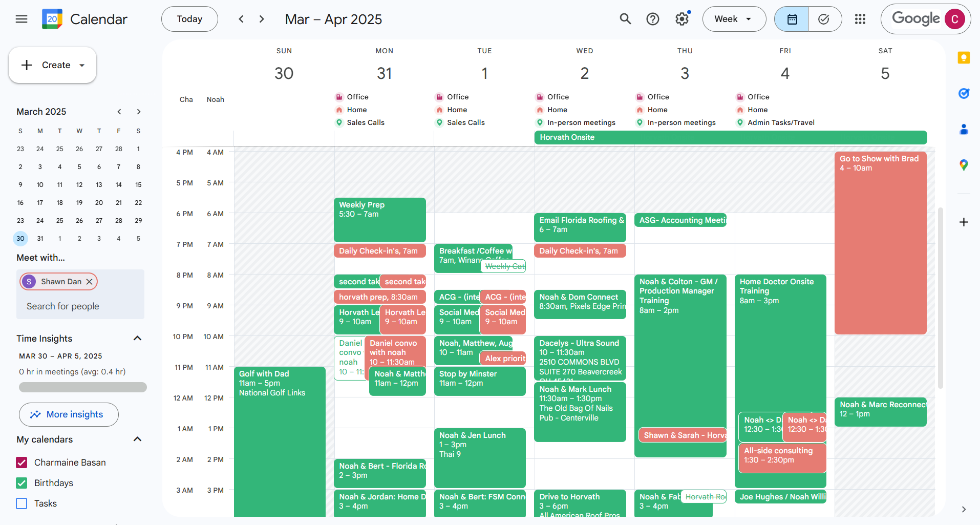Click the Search for people field
The height and width of the screenshot is (525, 980).
(80, 306)
